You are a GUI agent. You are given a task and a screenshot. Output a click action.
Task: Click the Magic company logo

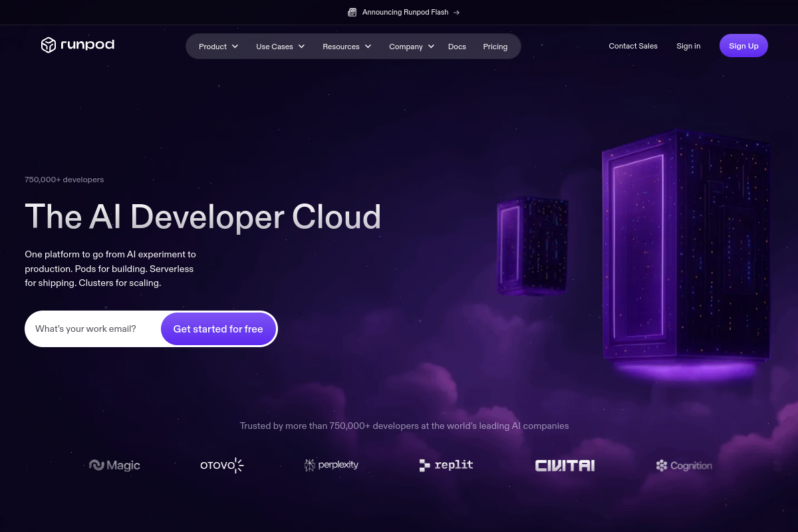coord(114,465)
